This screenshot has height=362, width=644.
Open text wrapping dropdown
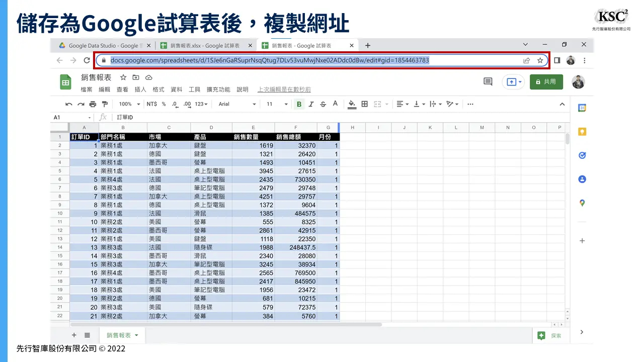point(435,104)
